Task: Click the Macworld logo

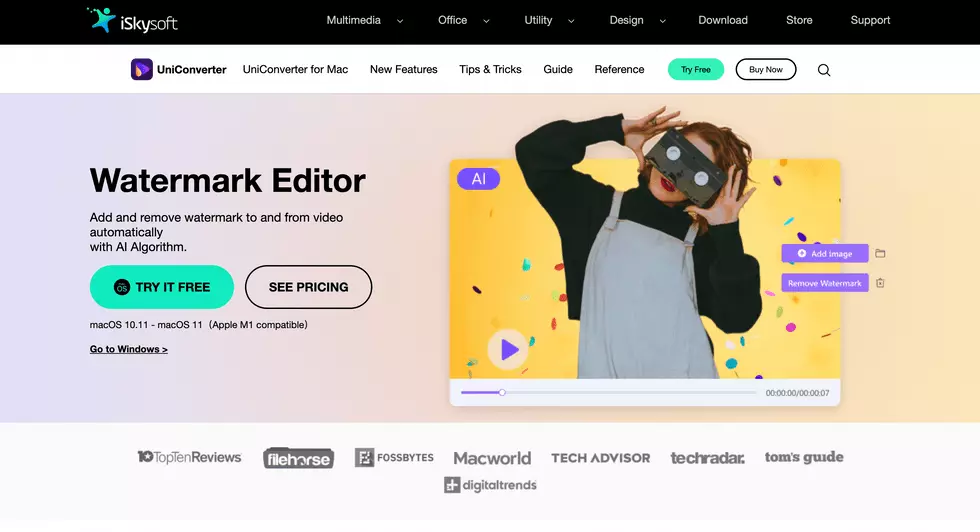Action: tap(492, 458)
